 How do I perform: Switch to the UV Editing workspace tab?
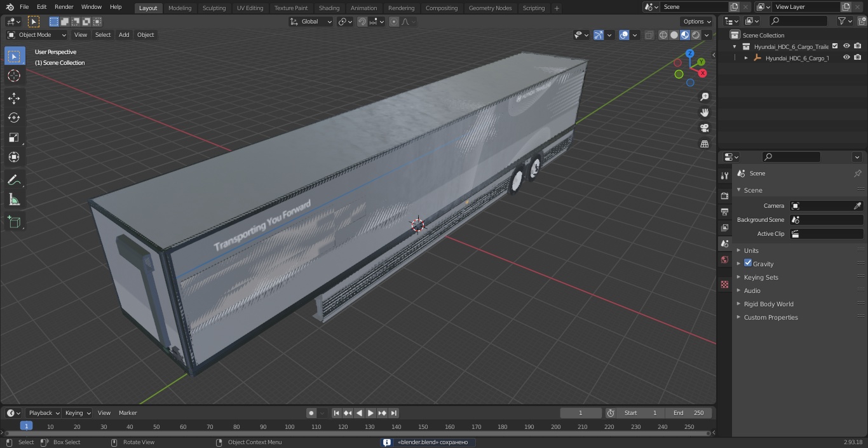[250, 8]
